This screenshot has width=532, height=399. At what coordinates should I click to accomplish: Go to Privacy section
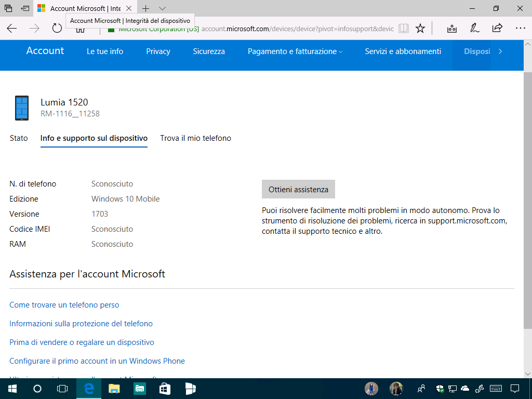(x=158, y=51)
